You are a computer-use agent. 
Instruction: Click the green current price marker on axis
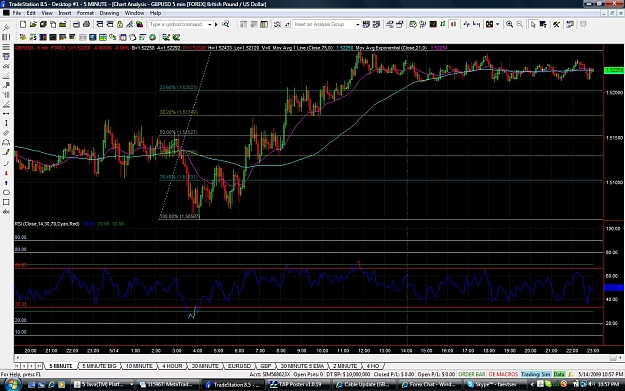[614, 70]
